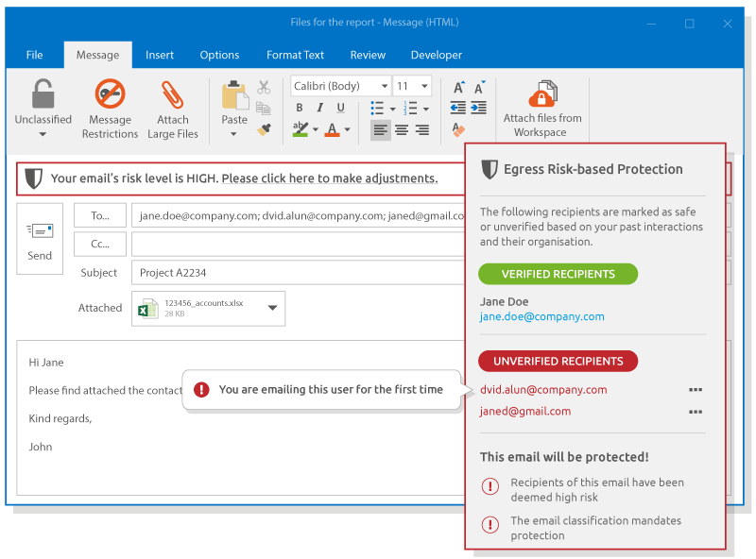Apply red font color
The width and height of the screenshot is (756, 559).
point(332,129)
